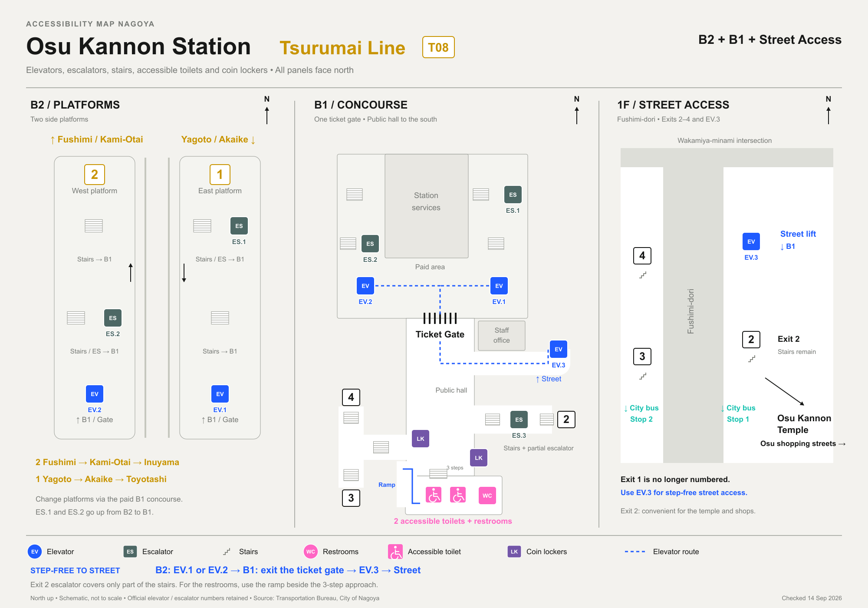Click the 'Street lift' label
Image resolution: width=868 pixels, height=608 pixels.
[798, 234]
